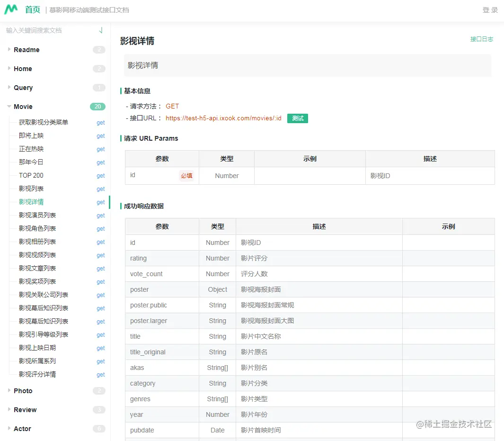504x441 pixels.
Task: Open 影视演员列表 API entry
Action: click(x=37, y=215)
